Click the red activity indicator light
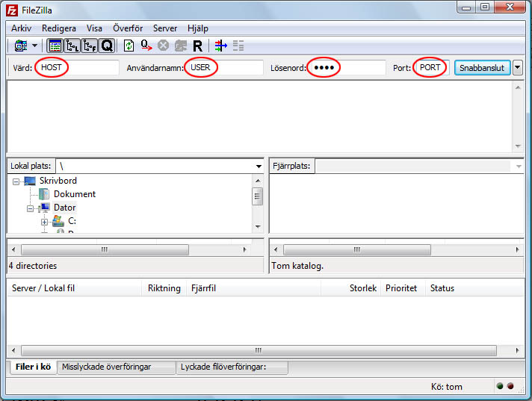This screenshot has height=401, width=532. coord(510,386)
